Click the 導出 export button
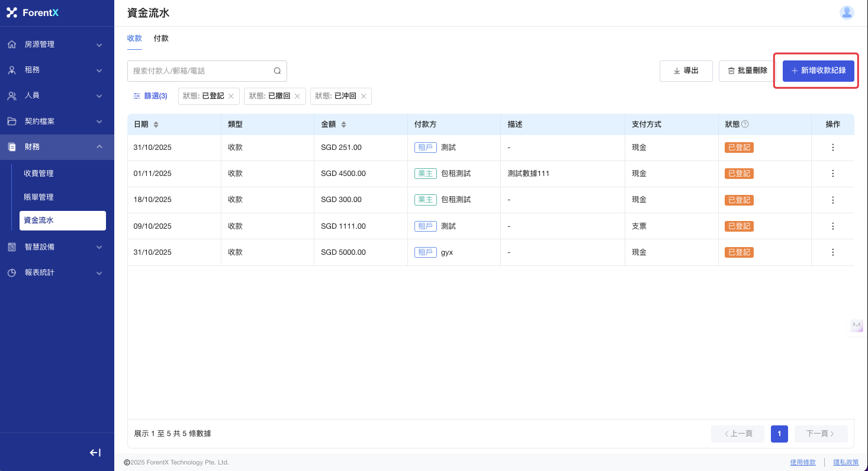The width and height of the screenshot is (868, 471). point(686,71)
